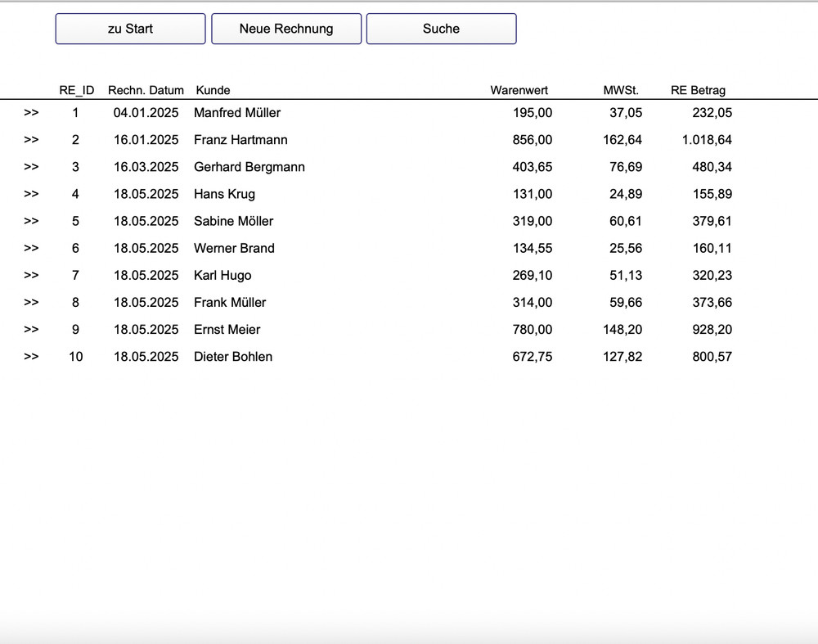The width and height of the screenshot is (818, 644).
Task: Open details for invoice 1 Manfred Müller
Action: 31,113
